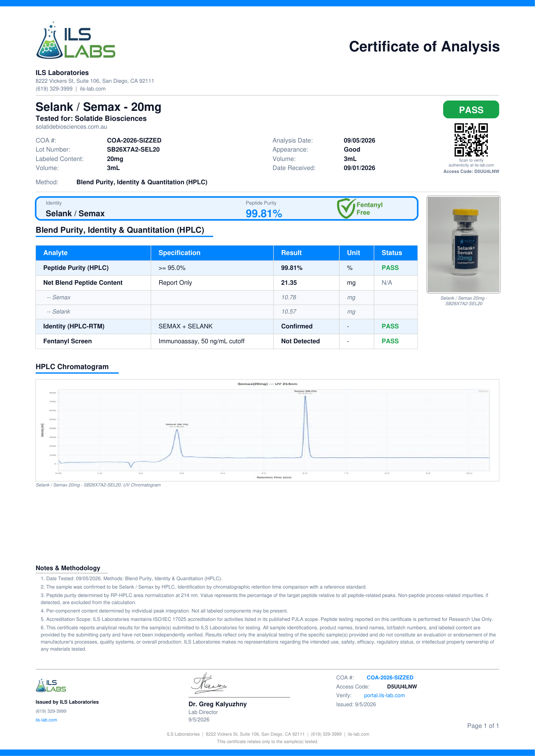
Task: Click the 10.78 Semax result value
Action: (x=289, y=297)
